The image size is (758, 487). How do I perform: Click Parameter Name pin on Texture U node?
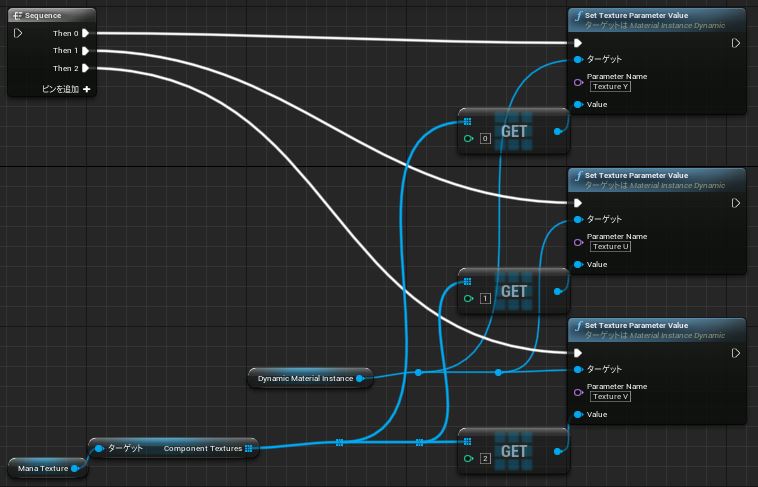coord(578,242)
